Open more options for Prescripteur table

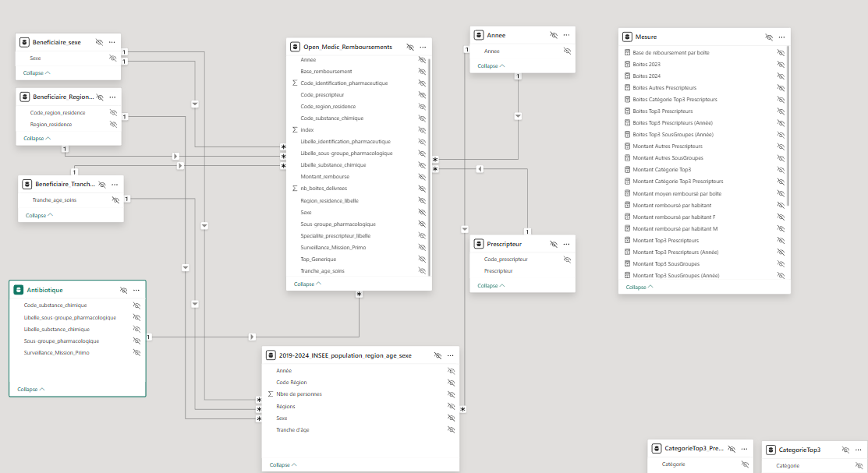click(x=567, y=244)
